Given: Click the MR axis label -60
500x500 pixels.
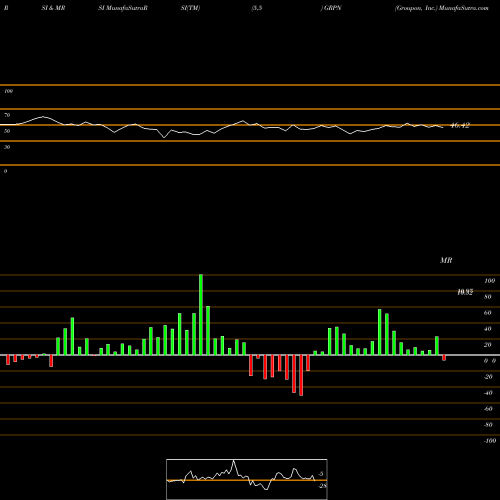Looking at the screenshot, I should pyautogui.click(x=488, y=409).
